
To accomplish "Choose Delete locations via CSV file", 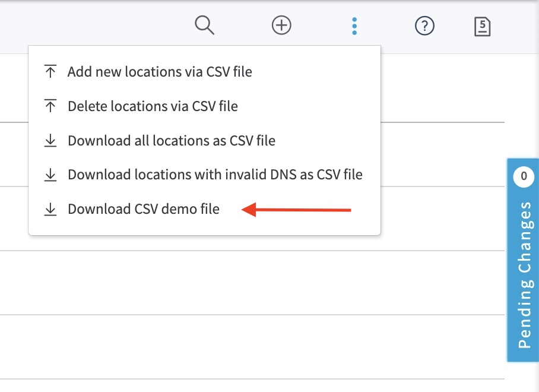I will [153, 106].
